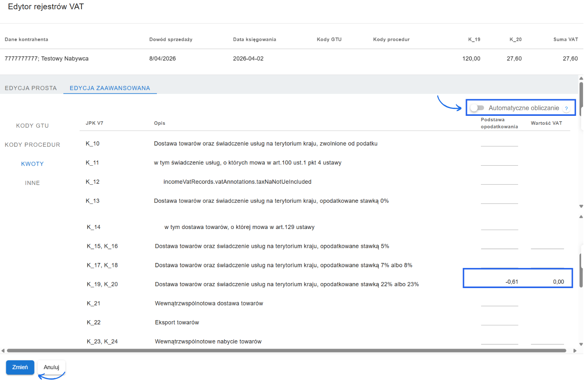Enable the Automatyczne obliczanie switch
This screenshot has width=588, height=385.
pos(477,108)
